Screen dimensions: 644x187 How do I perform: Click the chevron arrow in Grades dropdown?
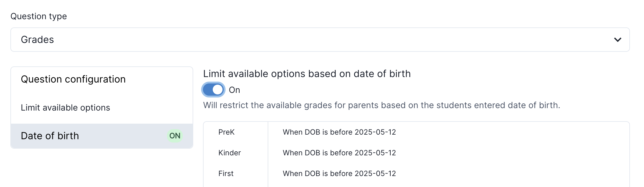(x=617, y=40)
